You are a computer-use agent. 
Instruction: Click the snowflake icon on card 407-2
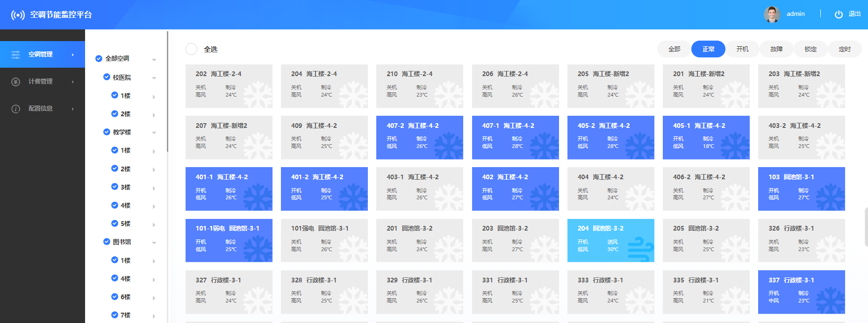point(448,145)
